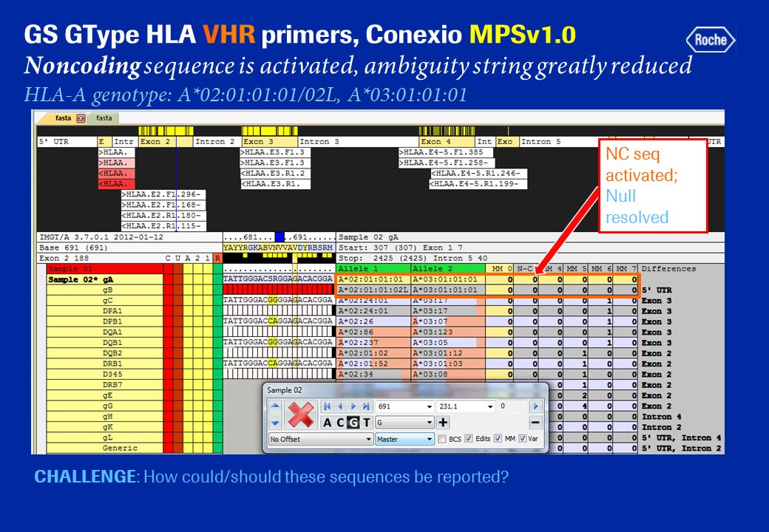Select base T in the nucleotide picker
This screenshot has height=532, width=769.
[x=366, y=422]
